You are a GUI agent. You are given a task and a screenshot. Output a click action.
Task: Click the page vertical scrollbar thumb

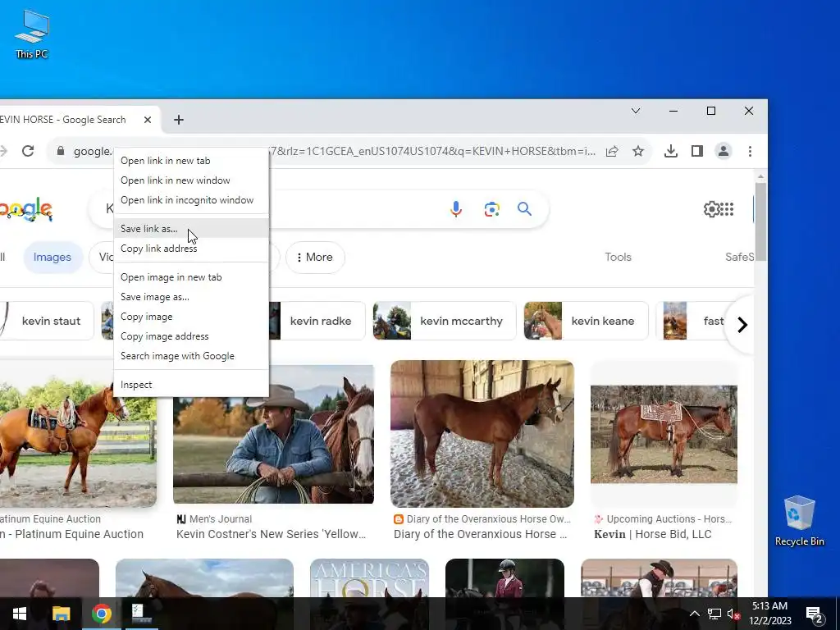pyautogui.click(x=760, y=221)
